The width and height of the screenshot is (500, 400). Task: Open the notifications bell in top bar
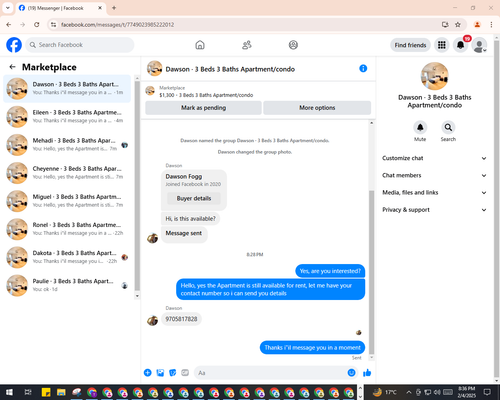click(x=460, y=45)
